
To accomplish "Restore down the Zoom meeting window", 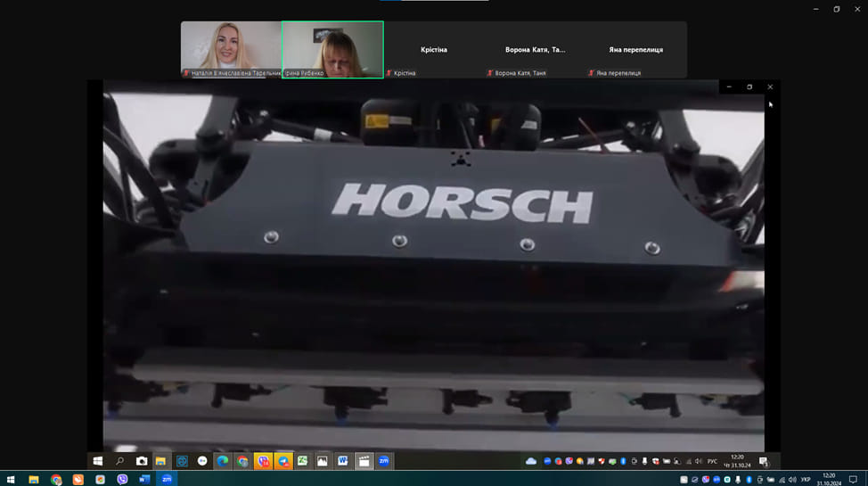I will point(837,9).
